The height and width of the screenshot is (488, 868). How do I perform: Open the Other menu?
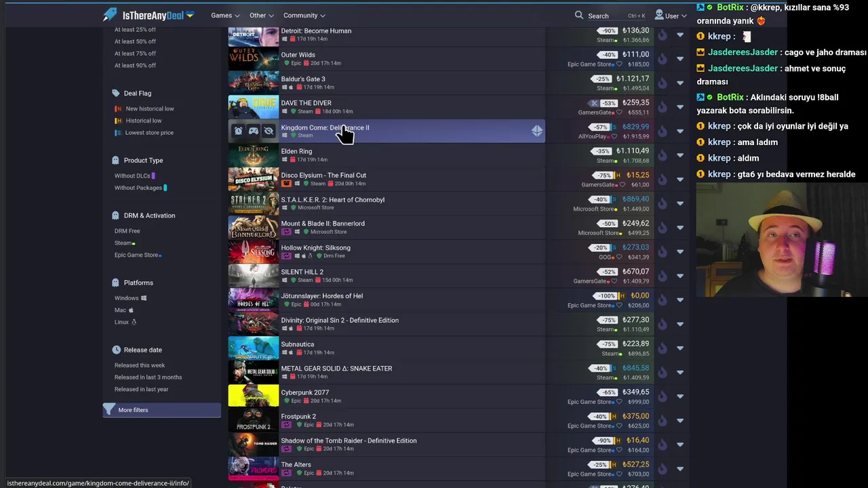(261, 16)
